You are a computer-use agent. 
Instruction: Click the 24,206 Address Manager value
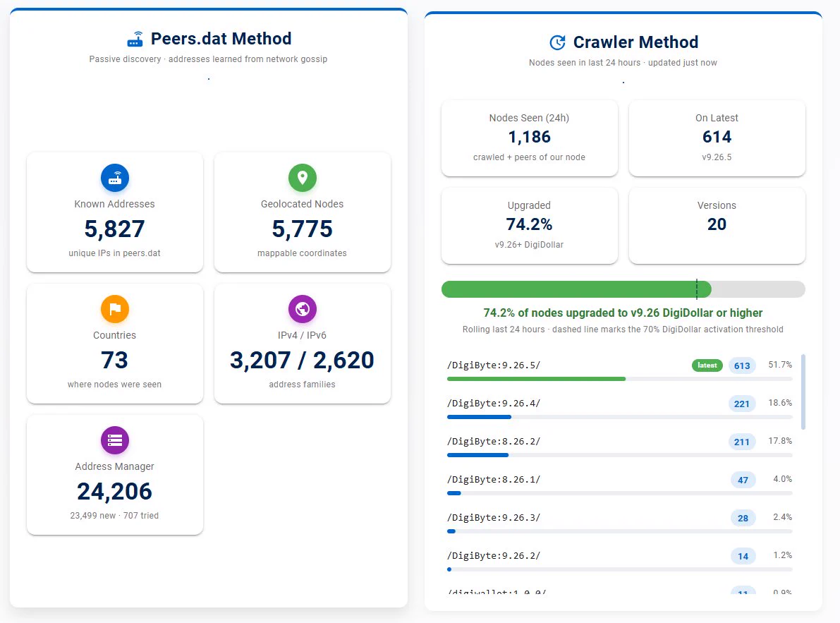click(115, 491)
